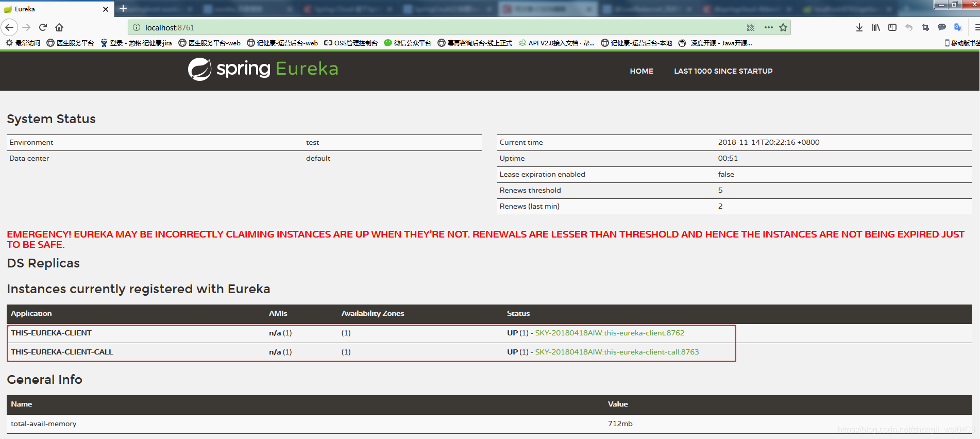Click the browser forward arrow
The height and width of the screenshot is (439, 980).
[x=26, y=27]
